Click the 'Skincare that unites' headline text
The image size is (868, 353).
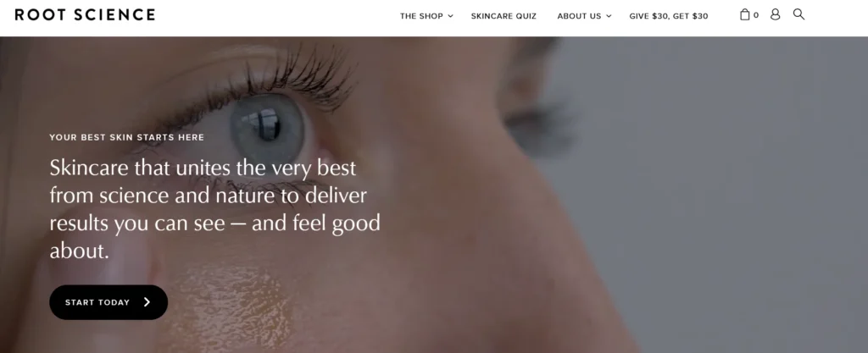point(214,209)
